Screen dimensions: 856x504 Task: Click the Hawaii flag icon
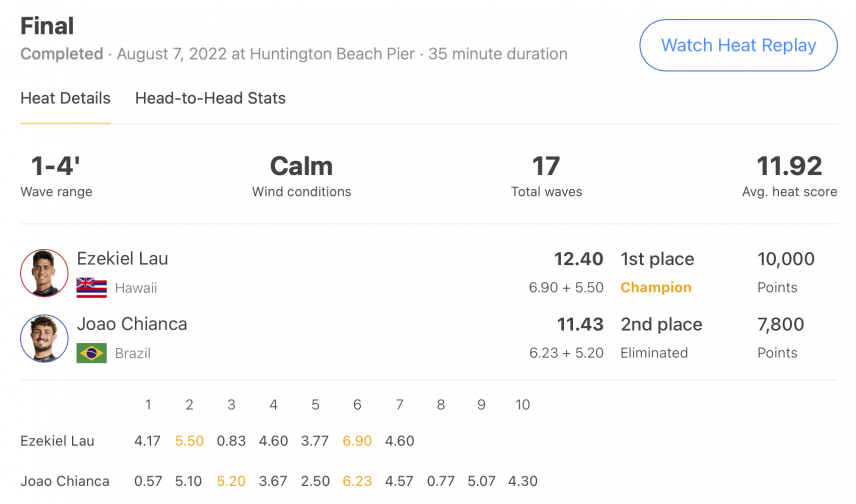pyautogui.click(x=91, y=288)
